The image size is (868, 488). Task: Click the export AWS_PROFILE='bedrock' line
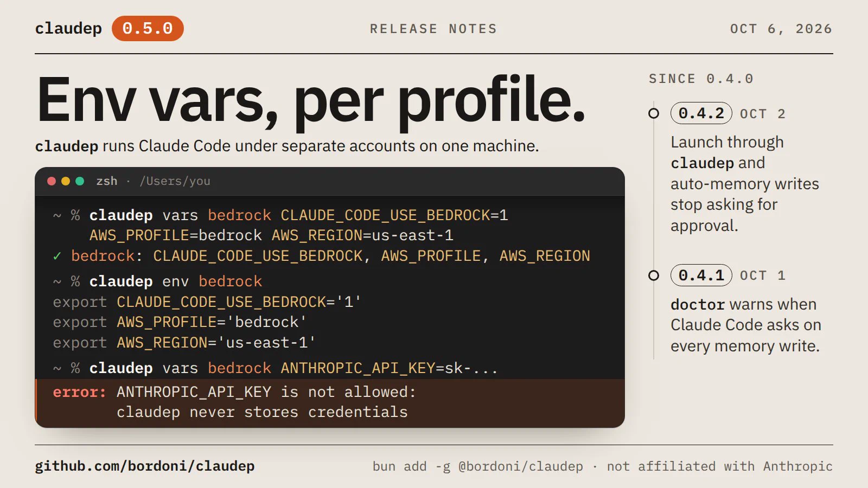(x=180, y=322)
